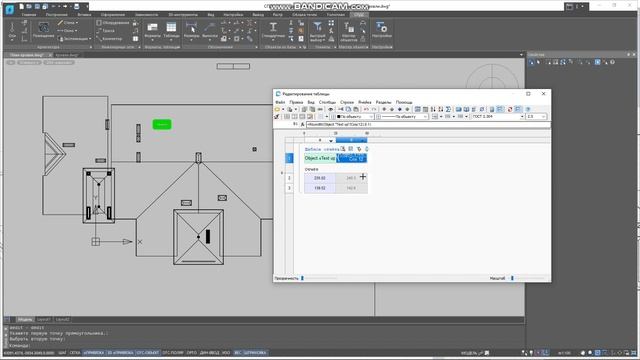Click the Оборудование tool in ribbon

point(113,23)
